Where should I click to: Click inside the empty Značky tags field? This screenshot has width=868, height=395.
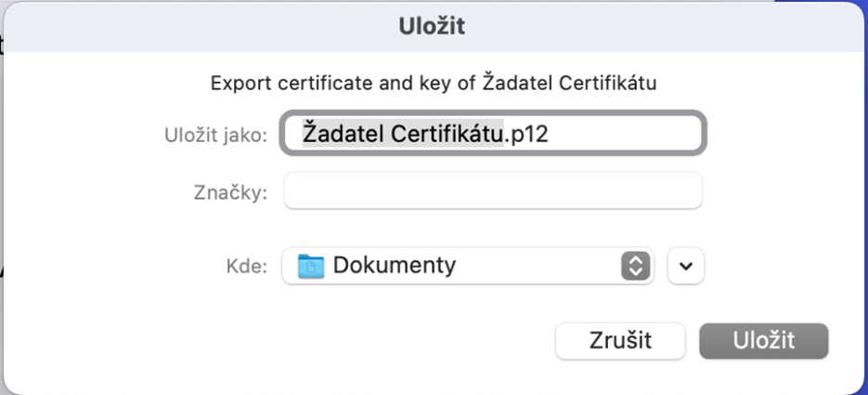coord(493,191)
